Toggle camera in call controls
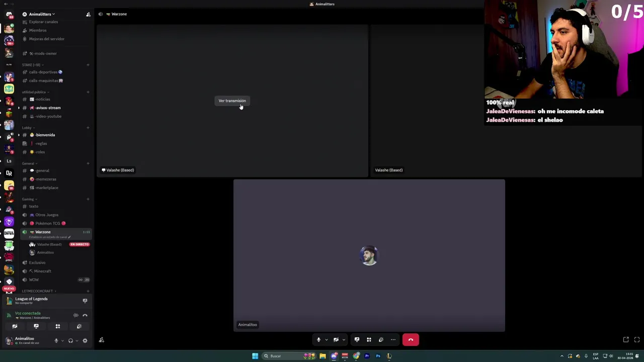This screenshot has height=362, width=644. 336,340
